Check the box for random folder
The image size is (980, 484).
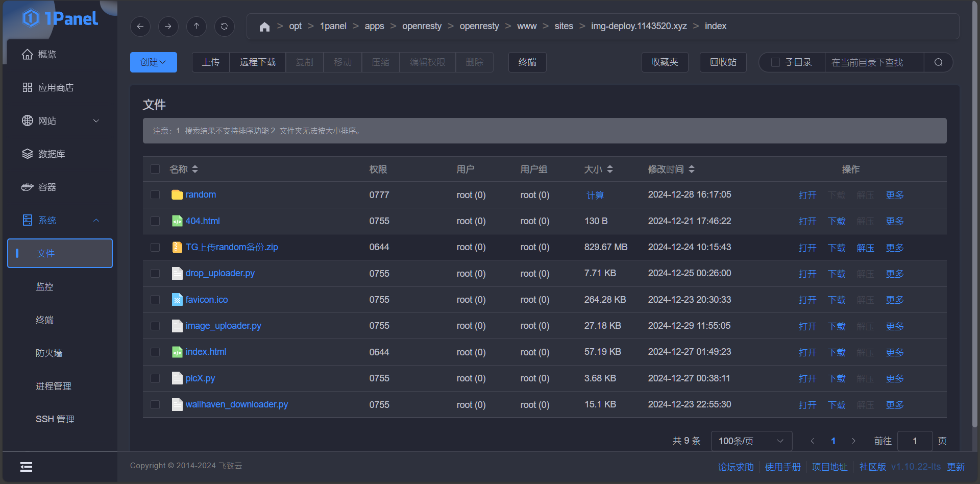(155, 195)
